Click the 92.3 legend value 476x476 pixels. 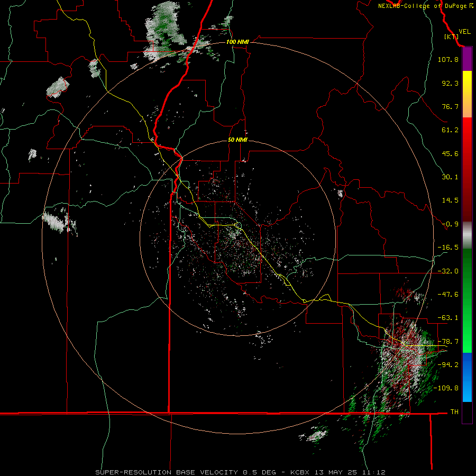[x=450, y=83]
